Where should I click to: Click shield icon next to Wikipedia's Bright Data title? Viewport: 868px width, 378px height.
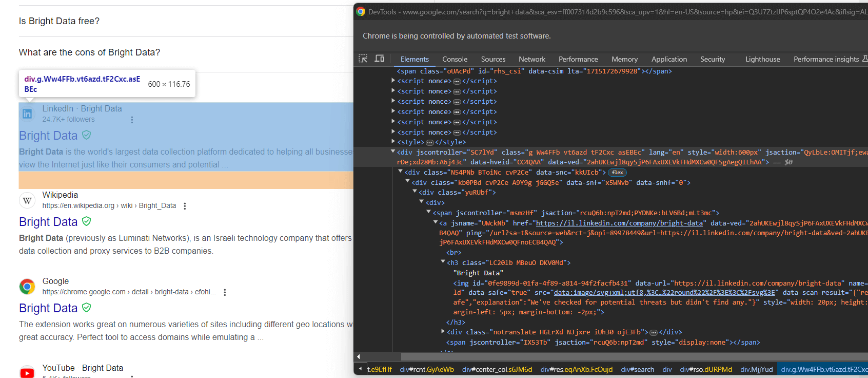[x=87, y=221]
